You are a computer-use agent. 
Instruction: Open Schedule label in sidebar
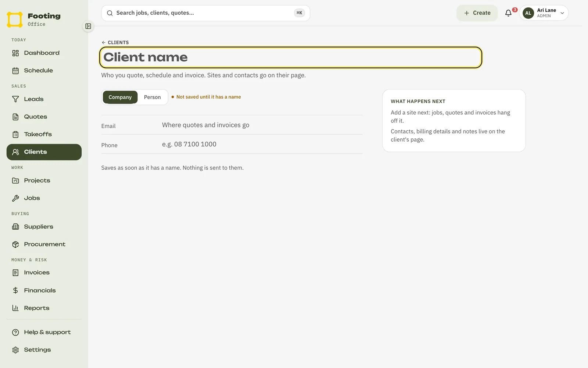(39, 71)
